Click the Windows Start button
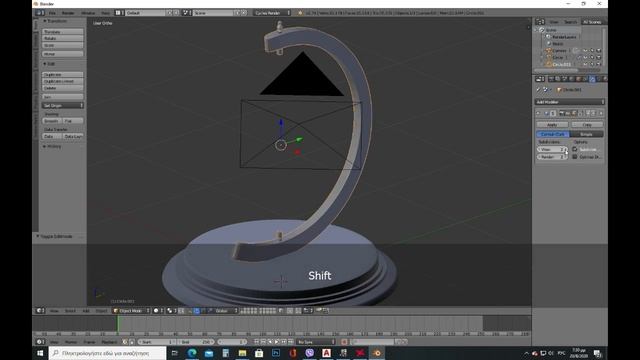The width and height of the screenshot is (640, 360). (x=40, y=353)
